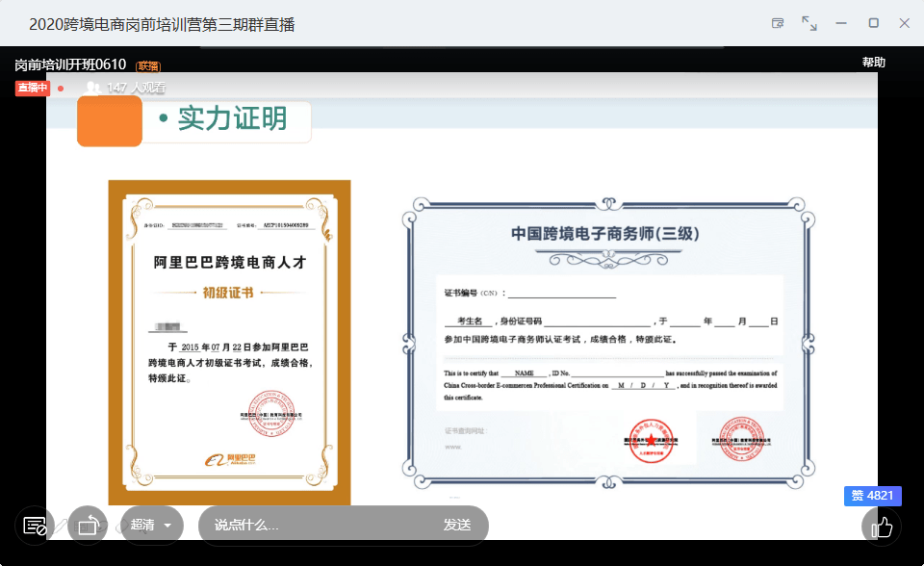Click the viewers icon next to 147 人观看
Image resolution: width=924 pixels, height=566 pixels.
click(x=93, y=87)
